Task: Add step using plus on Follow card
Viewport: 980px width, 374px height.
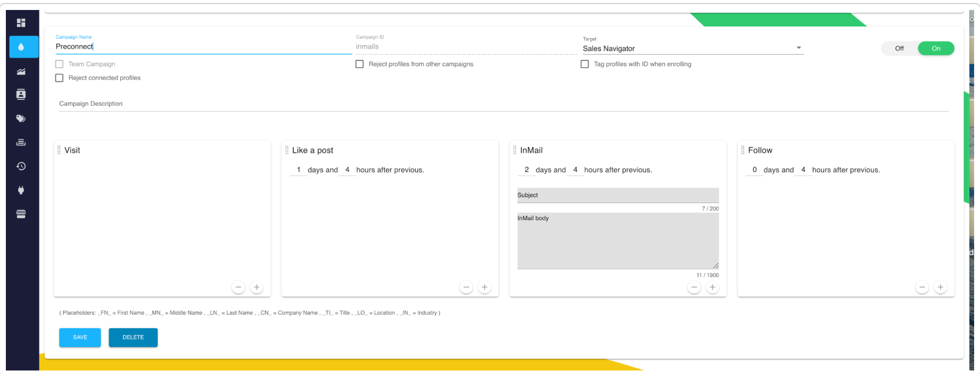Action: (x=940, y=288)
